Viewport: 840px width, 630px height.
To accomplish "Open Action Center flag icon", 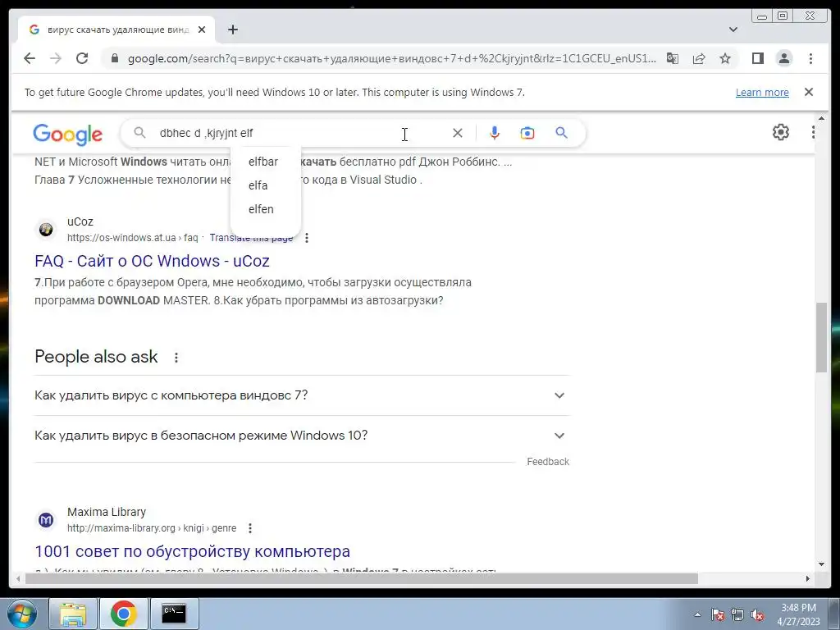I will [x=717, y=614].
